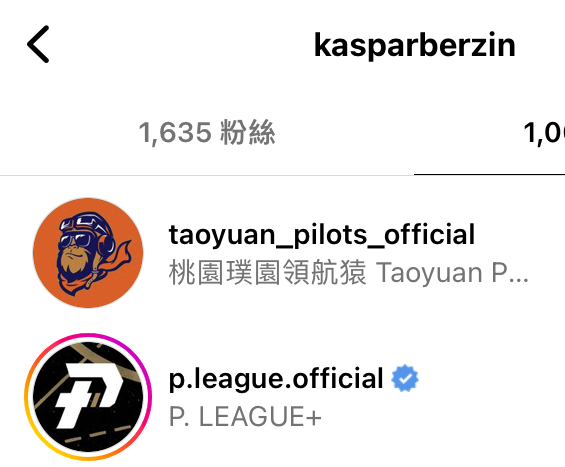Tap the 1,635 follower count

coord(175,133)
